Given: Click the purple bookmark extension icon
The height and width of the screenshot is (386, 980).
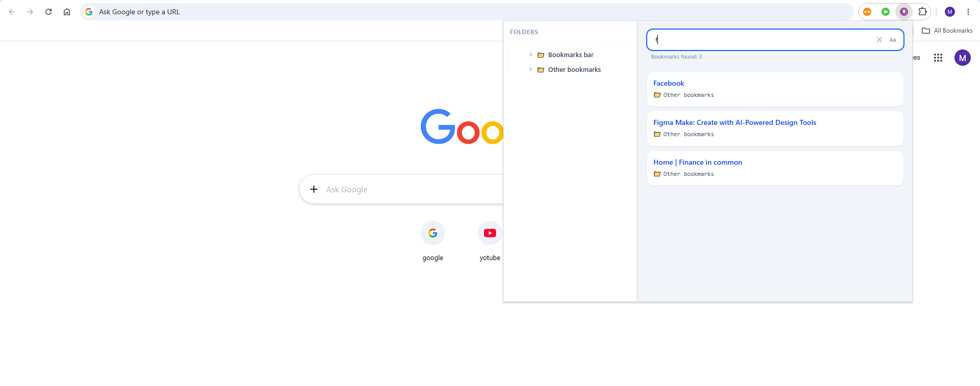Looking at the screenshot, I should pyautogui.click(x=904, y=12).
